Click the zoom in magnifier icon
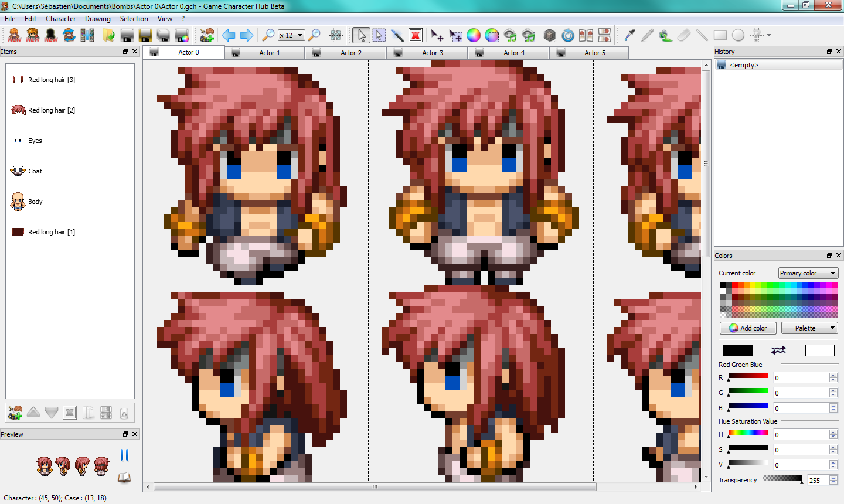The image size is (844, 504). [x=315, y=35]
